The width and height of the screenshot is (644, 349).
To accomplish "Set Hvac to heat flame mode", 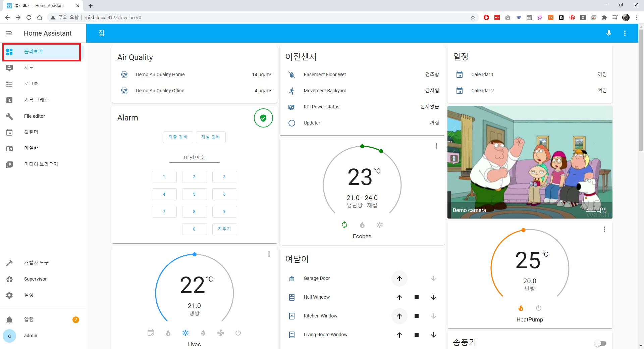I will (168, 333).
